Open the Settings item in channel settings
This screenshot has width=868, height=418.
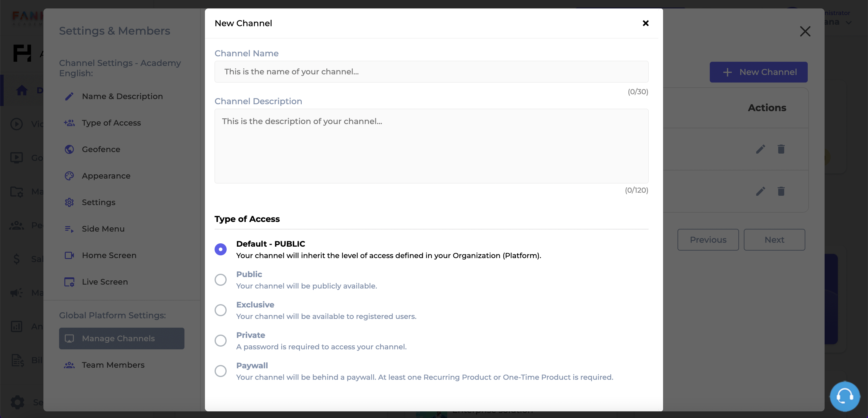[x=122, y=202]
